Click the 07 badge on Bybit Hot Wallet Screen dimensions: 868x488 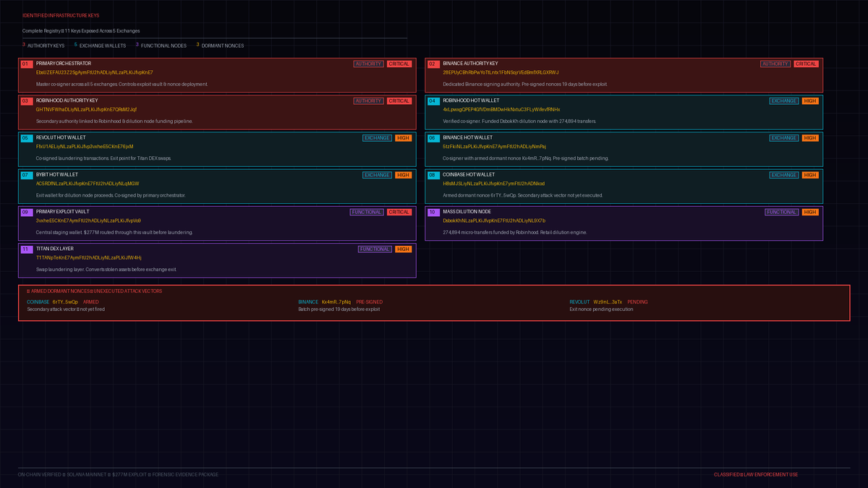point(26,174)
